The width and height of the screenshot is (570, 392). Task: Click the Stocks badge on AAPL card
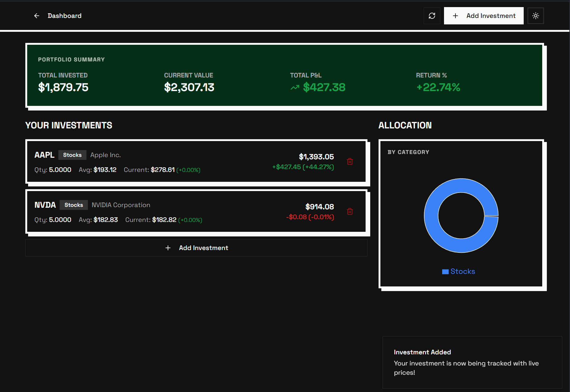click(x=72, y=155)
